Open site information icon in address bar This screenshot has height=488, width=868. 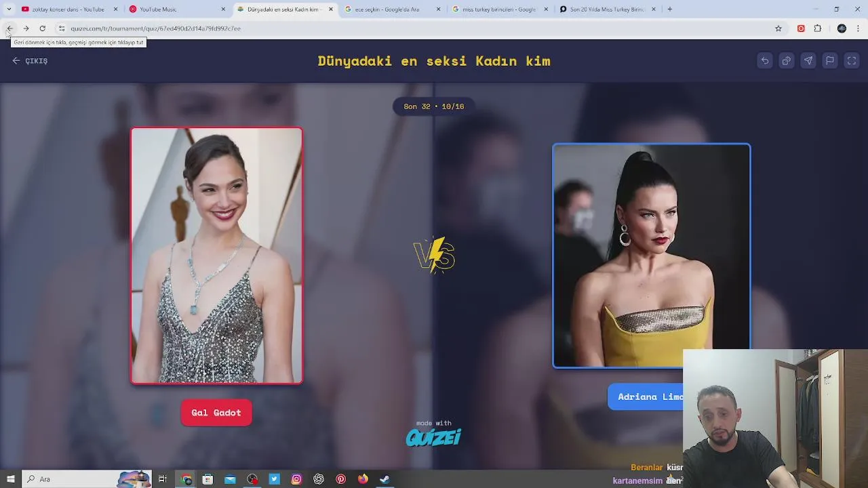click(x=62, y=28)
